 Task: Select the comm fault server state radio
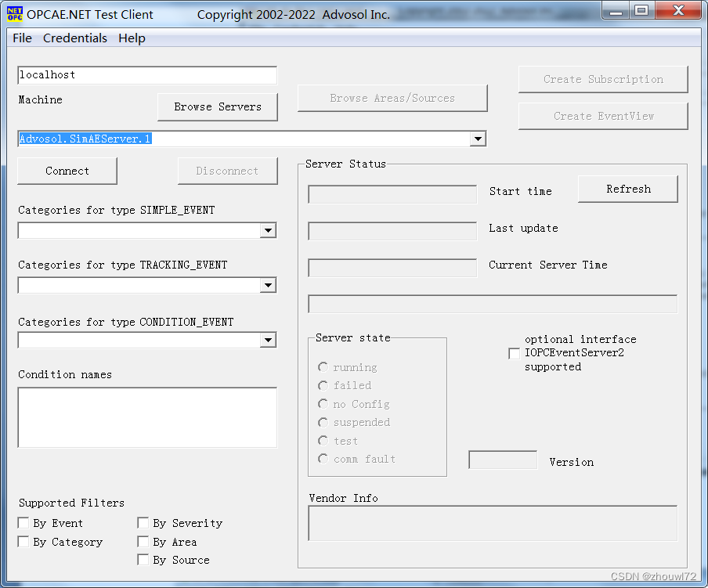323,459
